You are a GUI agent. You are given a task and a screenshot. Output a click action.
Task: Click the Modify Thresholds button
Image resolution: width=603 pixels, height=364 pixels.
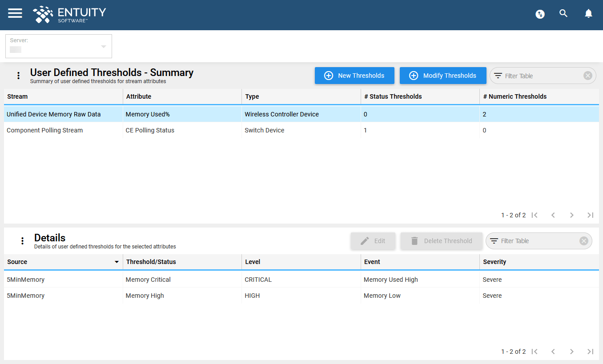443,76
